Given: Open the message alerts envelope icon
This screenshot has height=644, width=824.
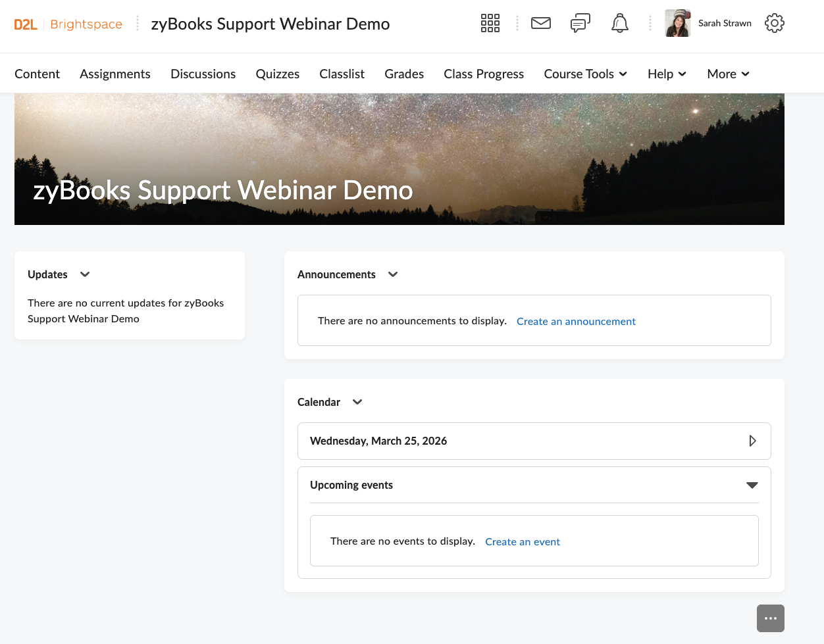Looking at the screenshot, I should (541, 24).
